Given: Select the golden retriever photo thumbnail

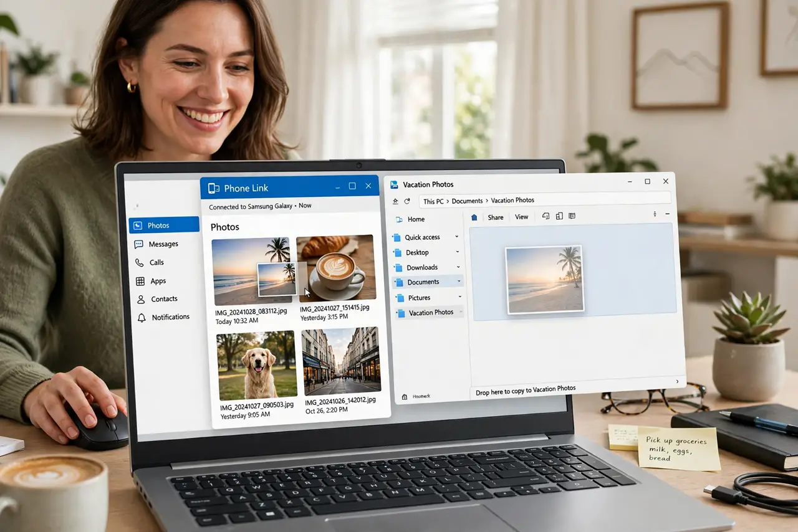Looking at the screenshot, I should click(257, 365).
